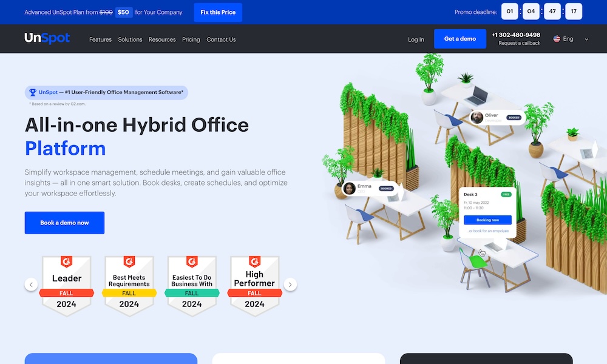Select the G2 Leader Fall 2024 badge
Viewport: 607px width, 364px height.
tap(67, 285)
